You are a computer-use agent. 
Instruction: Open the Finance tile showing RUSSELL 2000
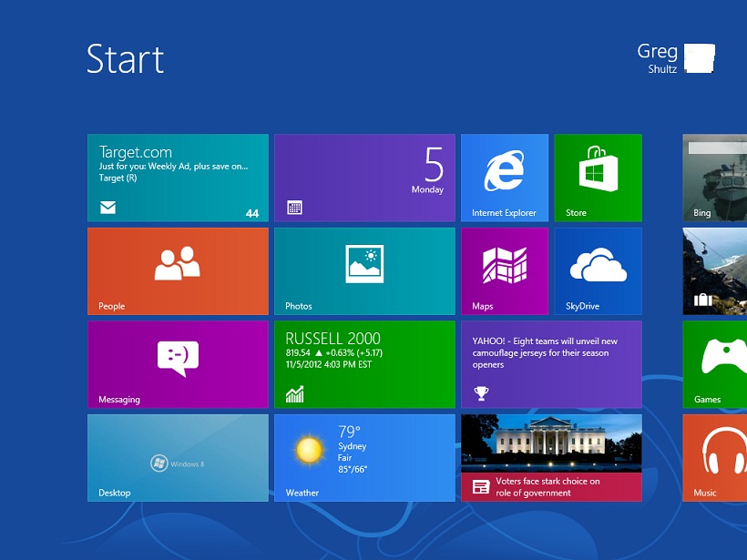click(364, 364)
